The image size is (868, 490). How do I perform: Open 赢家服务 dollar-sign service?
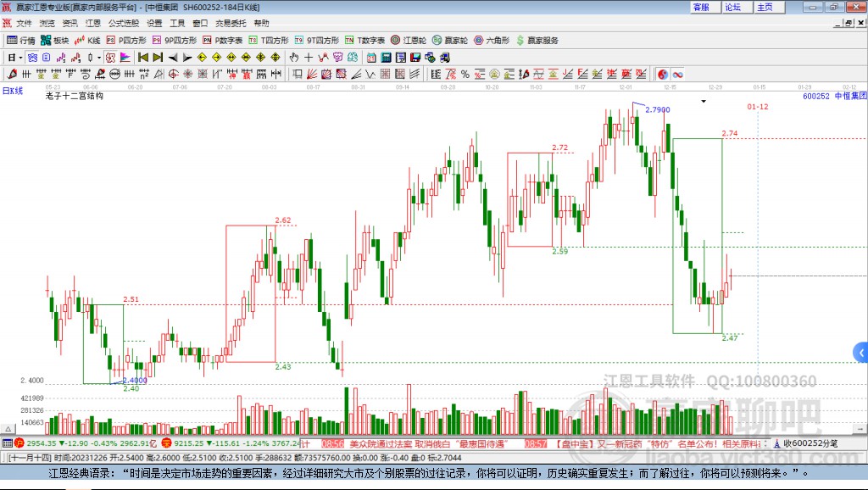click(x=537, y=41)
